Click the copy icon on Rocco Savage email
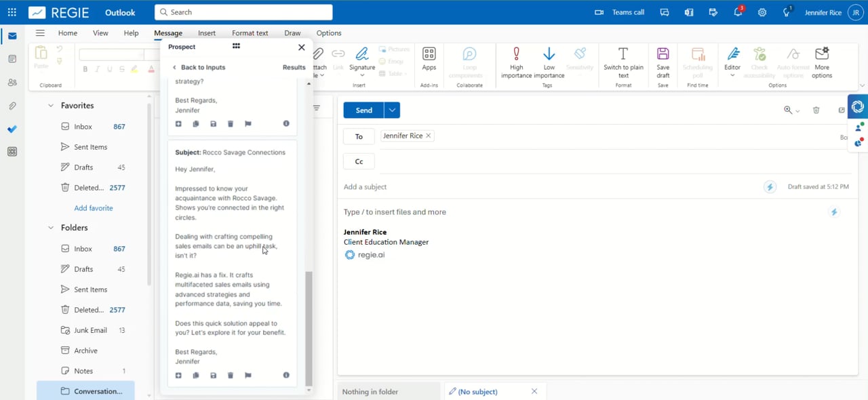The width and height of the screenshot is (868, 400). tap(196, 375)
